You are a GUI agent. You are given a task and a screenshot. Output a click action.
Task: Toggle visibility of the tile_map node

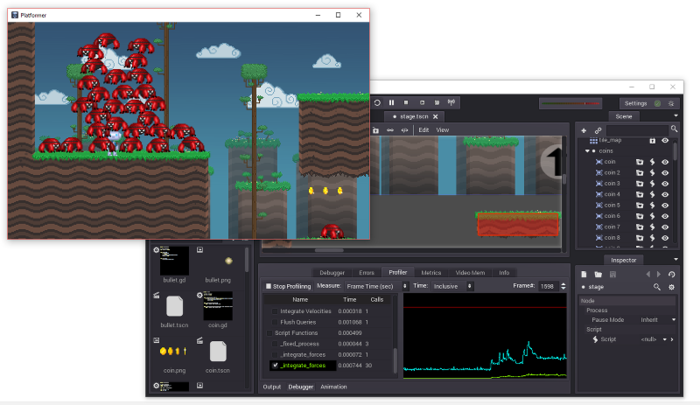click(x=665, y=141)
